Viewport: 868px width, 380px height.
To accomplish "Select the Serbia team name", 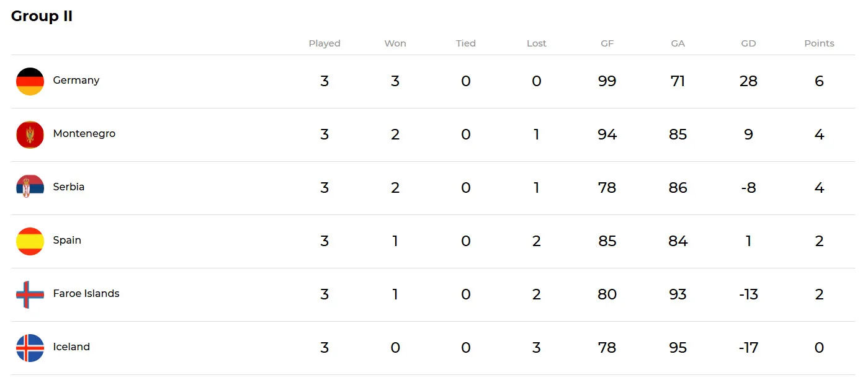I will [x=69, y=187].
